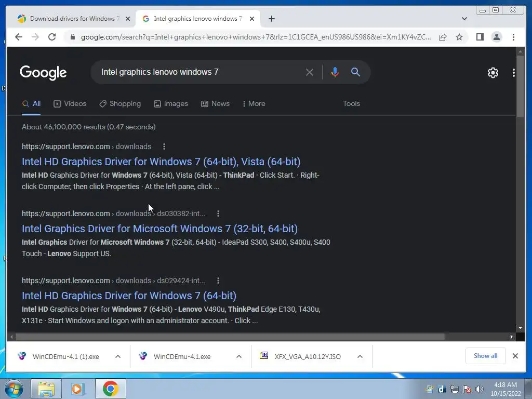Open options for the ds029424 result
This screenshot has height=399, width=532.
218,281
